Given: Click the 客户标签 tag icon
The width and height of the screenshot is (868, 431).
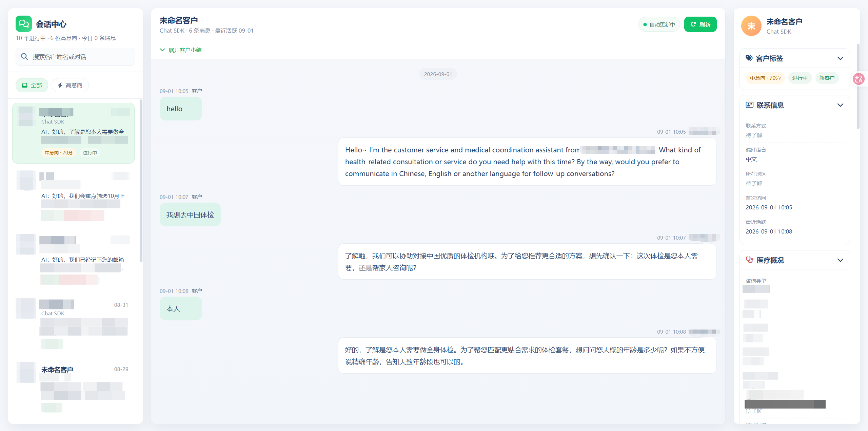Looking at the screenshot, I should click(x=749, y=58).
